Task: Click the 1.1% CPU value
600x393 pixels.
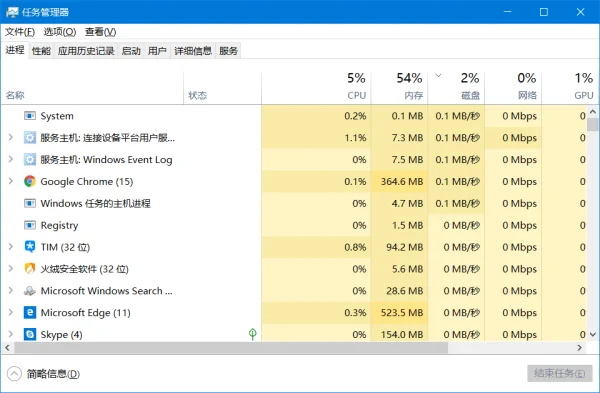Action: coord(355,138)
